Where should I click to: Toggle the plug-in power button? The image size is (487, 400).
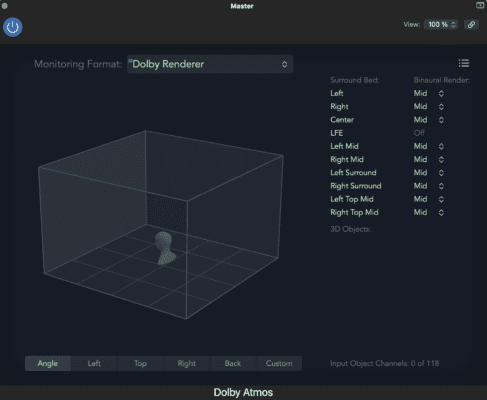[x=13, y=27]
